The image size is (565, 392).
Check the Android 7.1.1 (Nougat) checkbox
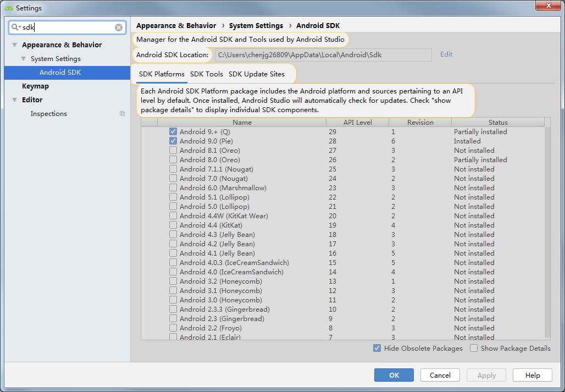(173, 169)
